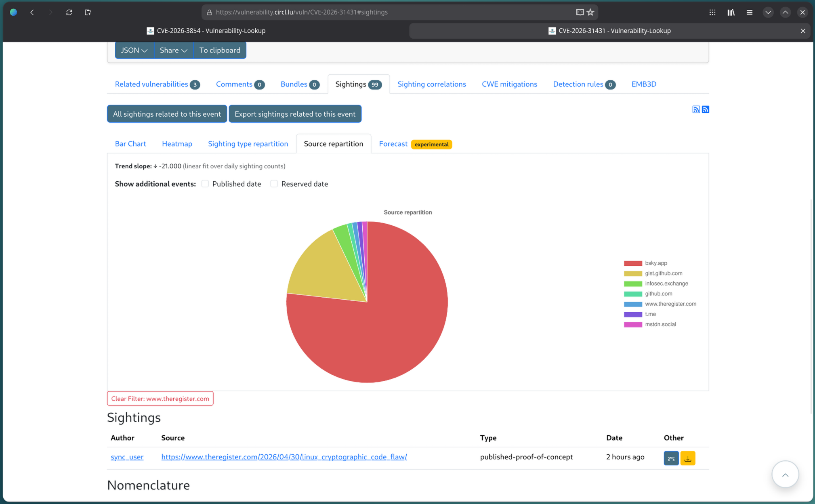The height and width of the screenshot is (504, 815).
Task: Enable the Published date checkbox
Action: pos(205,184)
